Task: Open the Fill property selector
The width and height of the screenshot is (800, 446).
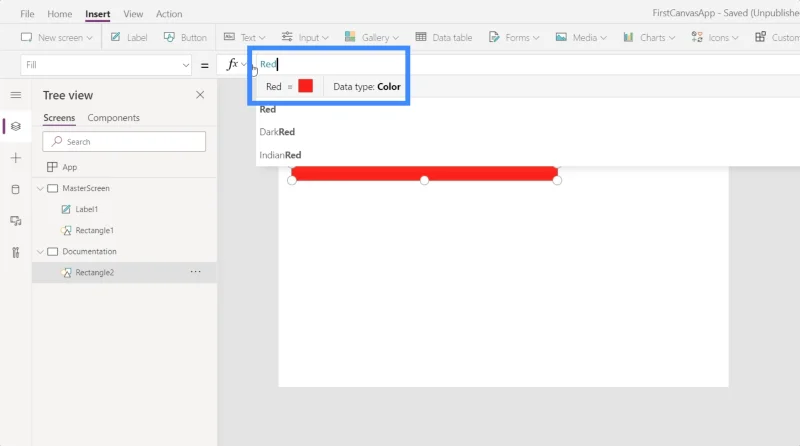Action: tap(106, 65)
